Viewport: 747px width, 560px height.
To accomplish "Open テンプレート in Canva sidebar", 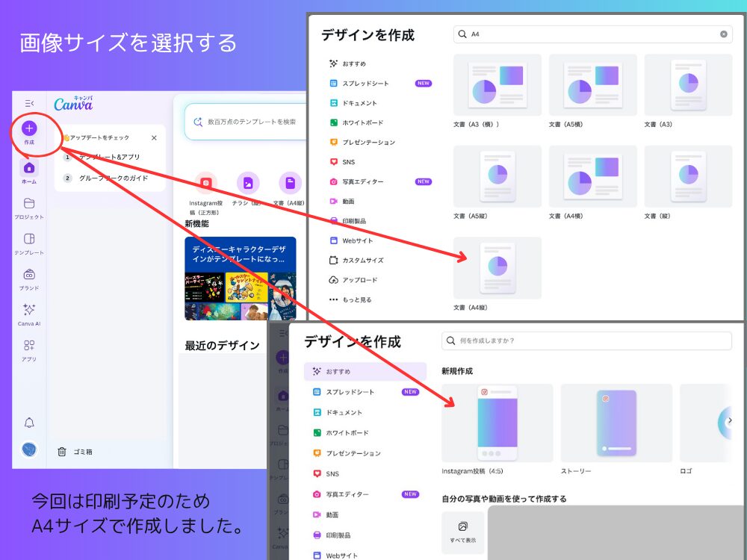I will 29,243.
